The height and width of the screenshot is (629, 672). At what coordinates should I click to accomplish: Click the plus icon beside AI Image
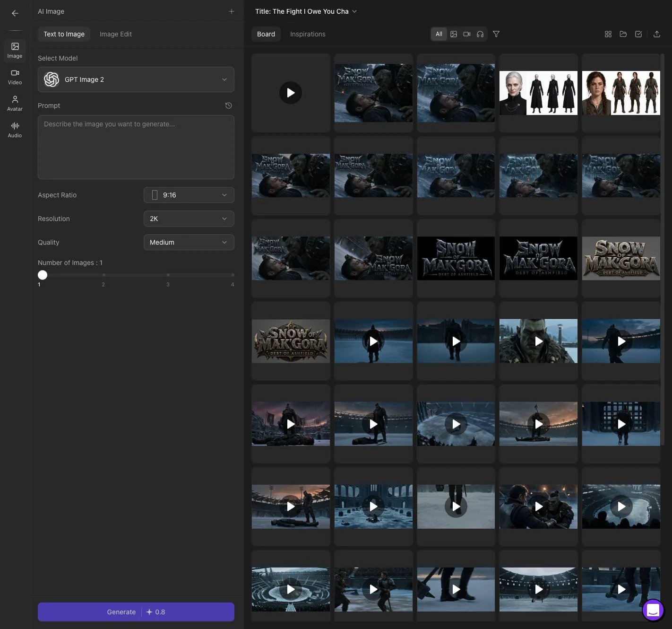231,11
